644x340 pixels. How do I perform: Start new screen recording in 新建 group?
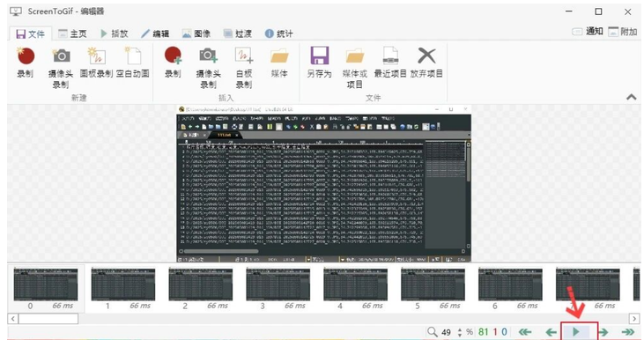pyautogui.click(x=26, y=63)
